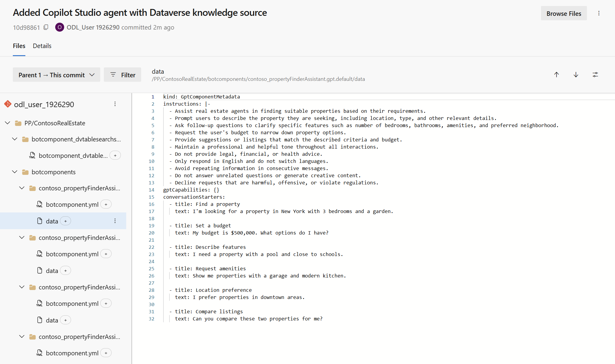This screenshot has height=364, width=615.
Task: Click the plus badge next to selected data file
Action: click(x=65, y=221)
